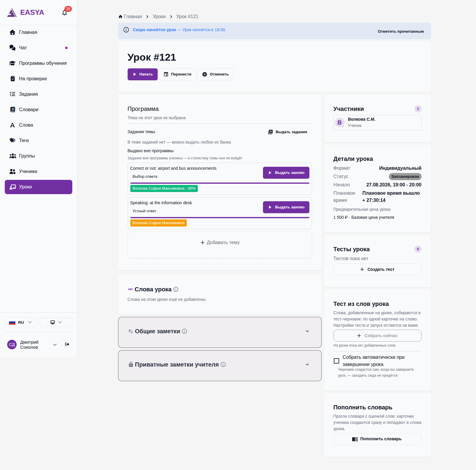
Task: Click Выдать заново for Correct or not task
Action: [x=286, y=173]
